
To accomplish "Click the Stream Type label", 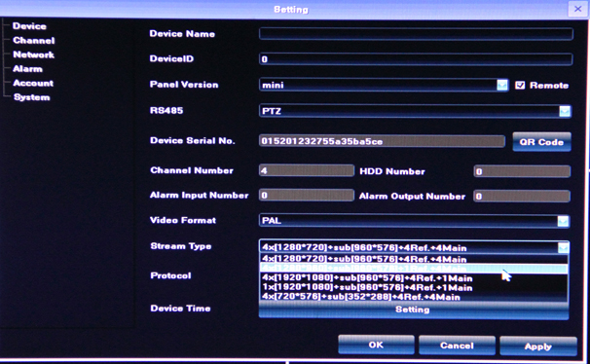I will pos(181,246).
